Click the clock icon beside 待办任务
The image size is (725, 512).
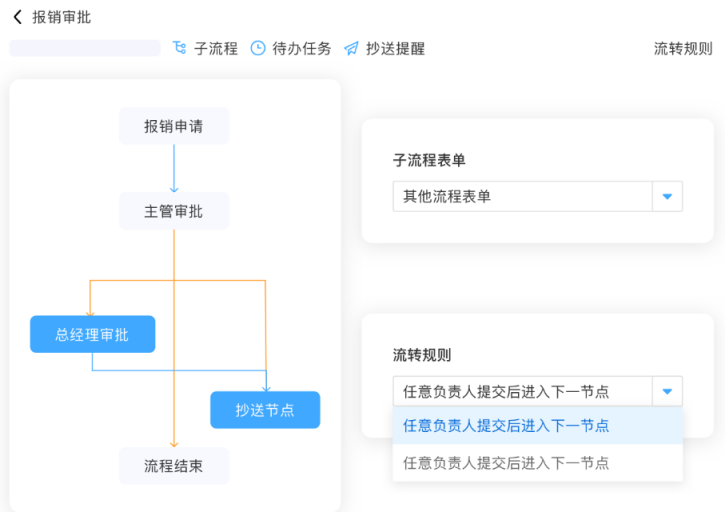(x=258, y=48)
